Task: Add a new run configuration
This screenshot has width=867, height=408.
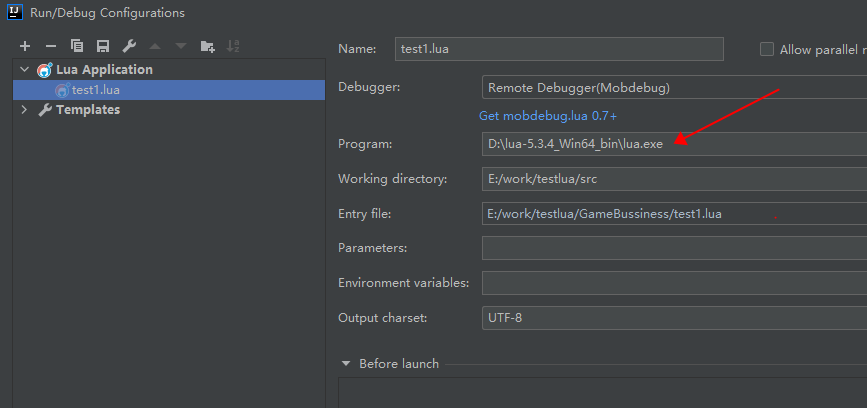Action: pyautogui.click(x=25, y=46)
